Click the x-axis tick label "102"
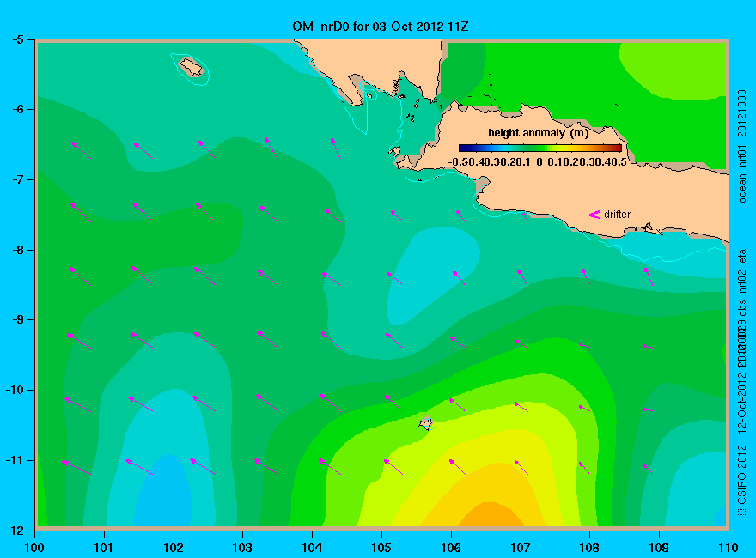756x558 pixels. coord(173,548)
